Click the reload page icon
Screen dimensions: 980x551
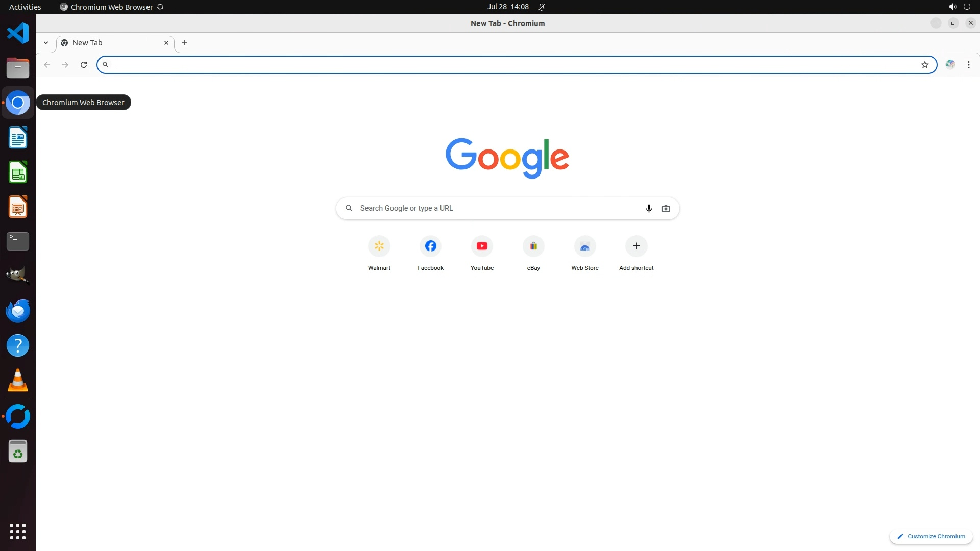(84, 65)
